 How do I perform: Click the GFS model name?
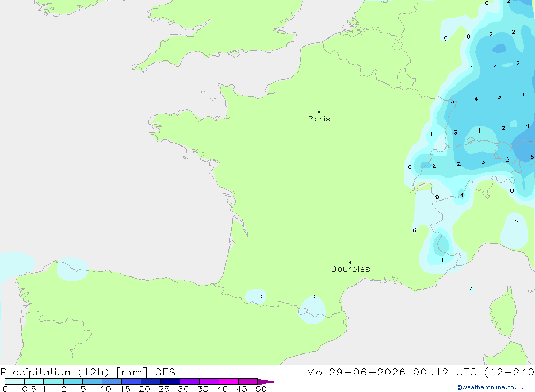pyautogui.click(x=165, y=372)
